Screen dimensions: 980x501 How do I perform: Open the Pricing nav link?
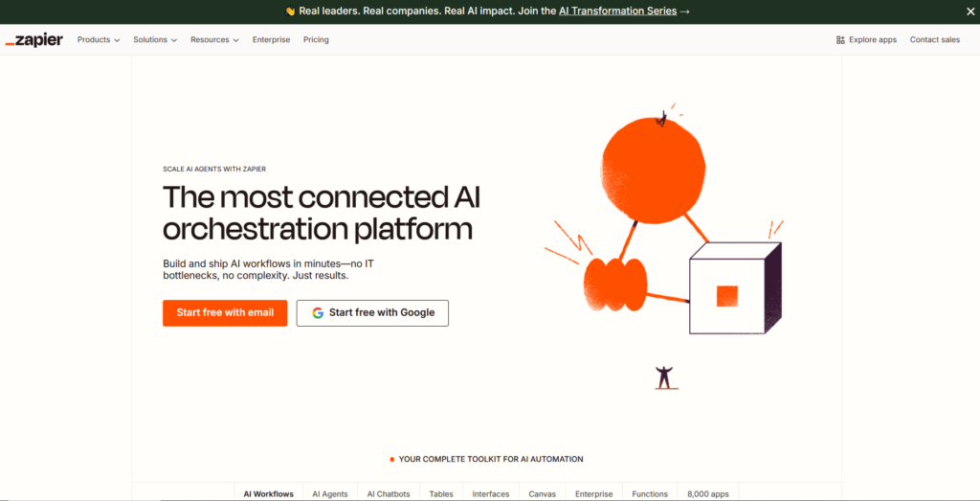316,40
